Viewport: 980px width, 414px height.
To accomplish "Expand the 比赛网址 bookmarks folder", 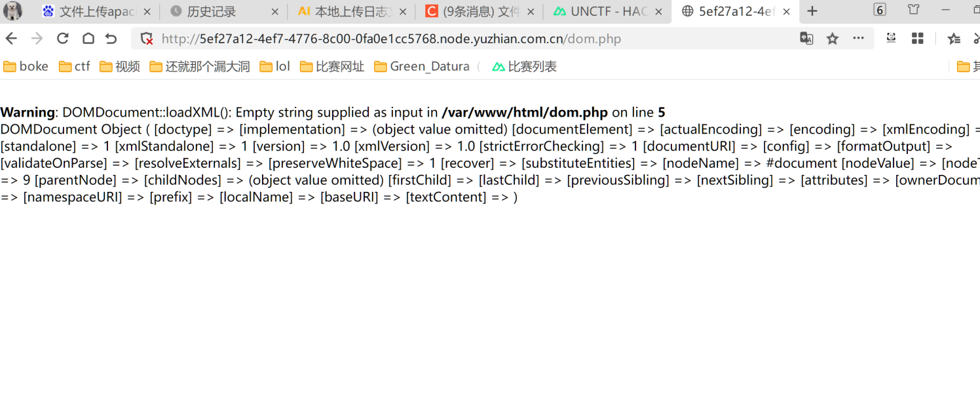I will 332,67.
